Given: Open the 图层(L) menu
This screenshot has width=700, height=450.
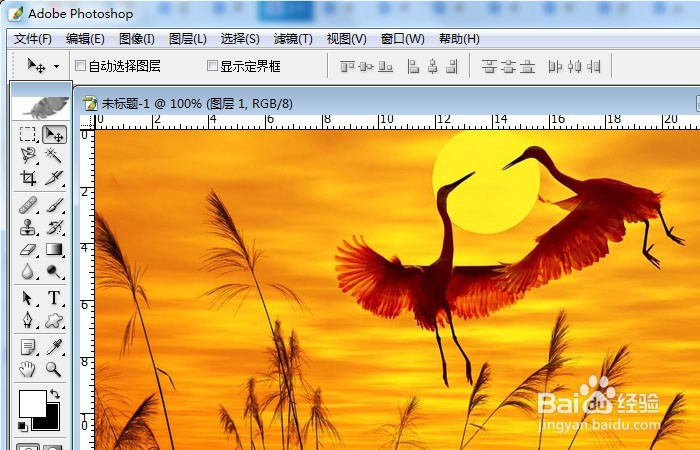Looking at the screenshot, I should click(x=188, y=39).
